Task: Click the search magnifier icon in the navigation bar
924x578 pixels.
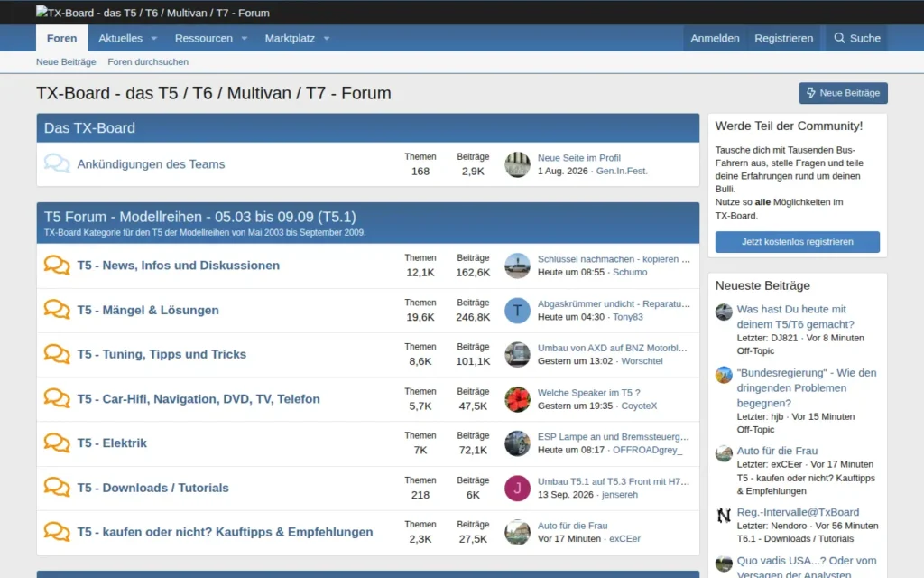Action: coord(839,38)
